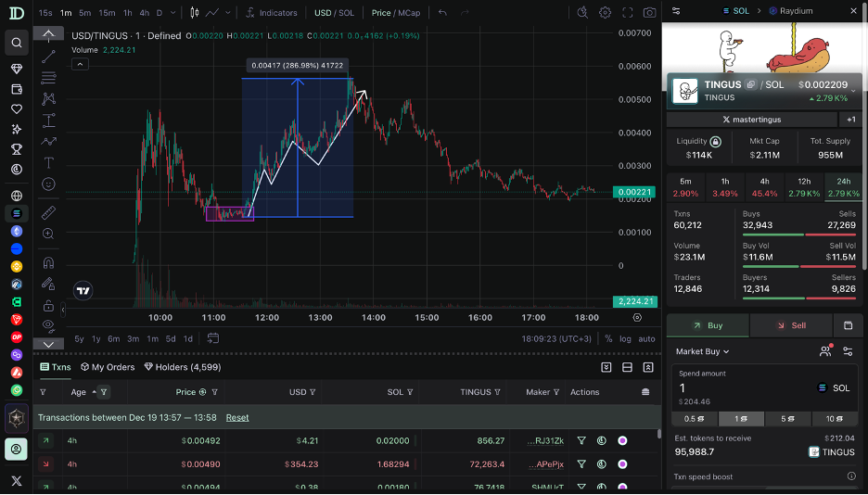
Task: Select the text drawing tool
Action: click(48, 162)
